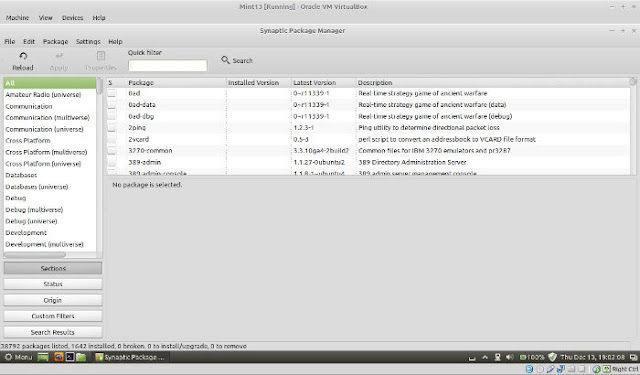640x375 pixels.
Task: Open Synaptic Edit menu
Action: (x=29, y=42)
